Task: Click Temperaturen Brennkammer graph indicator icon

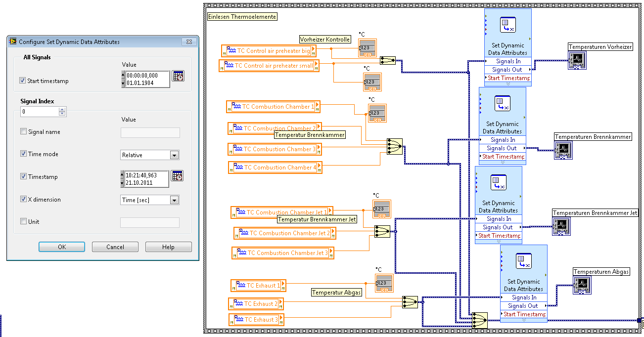Action: [x=563, y=150]
